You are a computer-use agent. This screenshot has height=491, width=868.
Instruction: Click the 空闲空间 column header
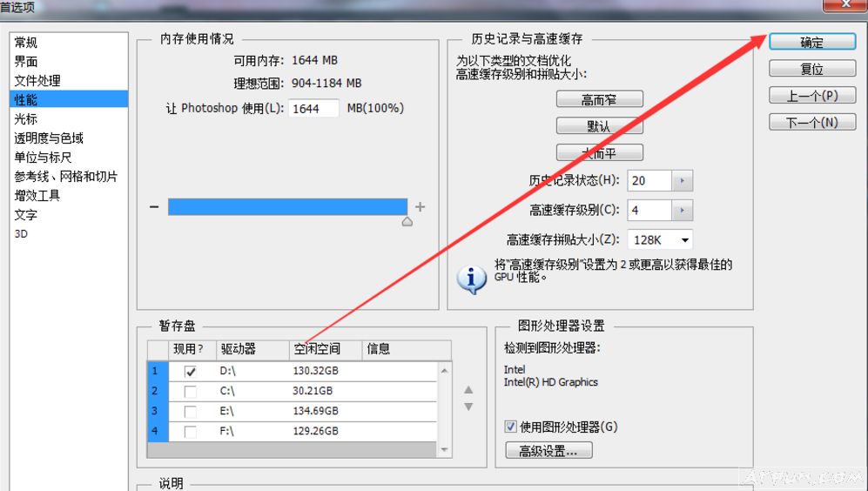point(326,349)
